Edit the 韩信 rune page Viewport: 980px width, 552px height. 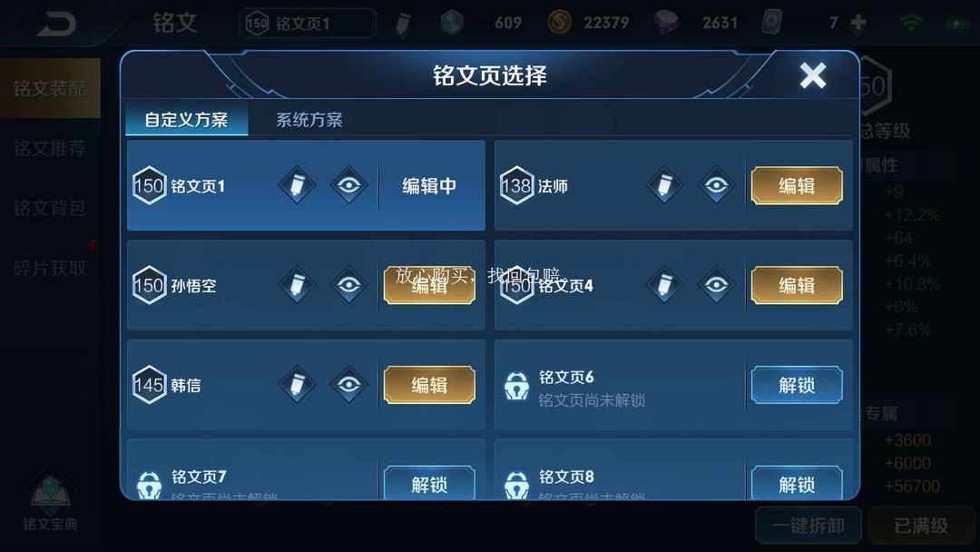click(429, 384)
